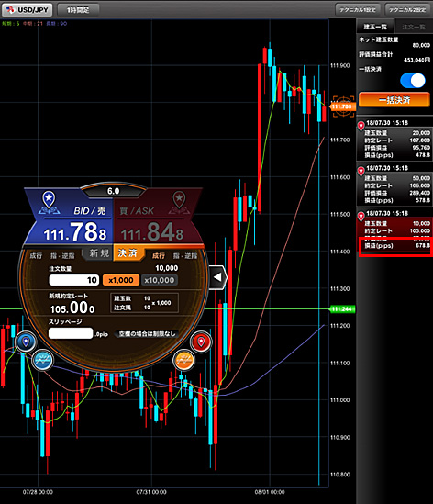The height and width of the screenshot is (504, 433).
Task: Click pin icon of the 50,000 position
Action: pos(361,171)
